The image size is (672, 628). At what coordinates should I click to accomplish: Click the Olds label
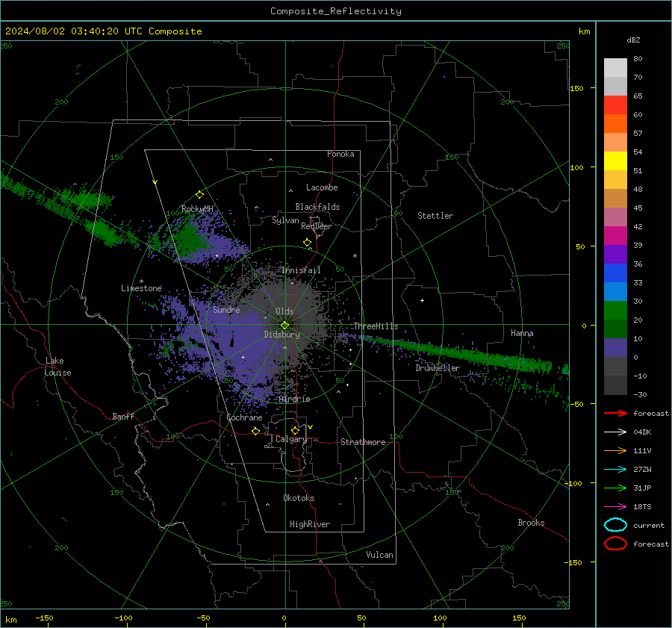point(284,311)
